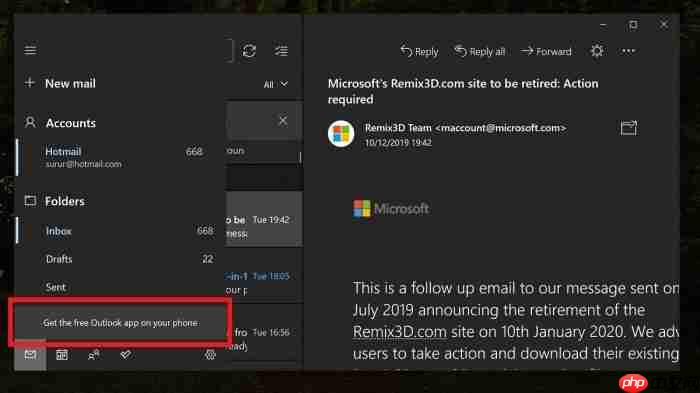This screenshot has width=700, height=393.
Task: Select the email received Tue 19:42
Action: pos(264,219)
